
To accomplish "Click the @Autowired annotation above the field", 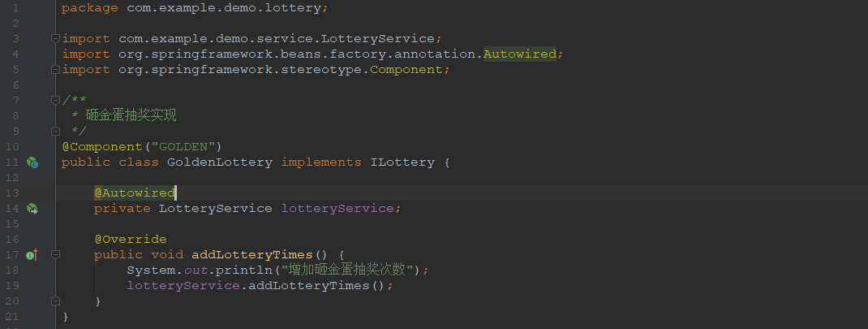I will coord(135,193).
